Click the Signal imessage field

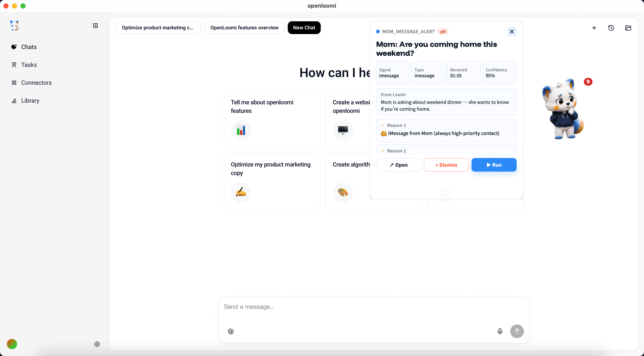click(393, 73)
